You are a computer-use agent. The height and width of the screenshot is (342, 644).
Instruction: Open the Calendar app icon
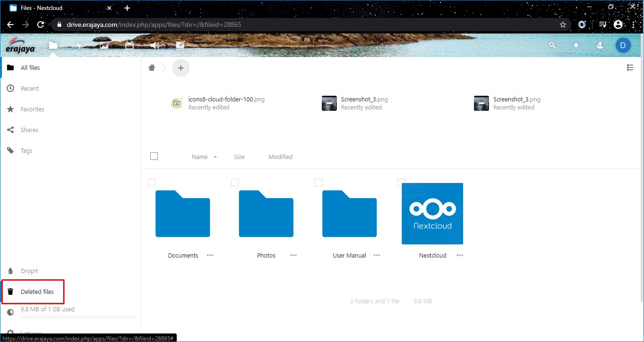(130, 45)
